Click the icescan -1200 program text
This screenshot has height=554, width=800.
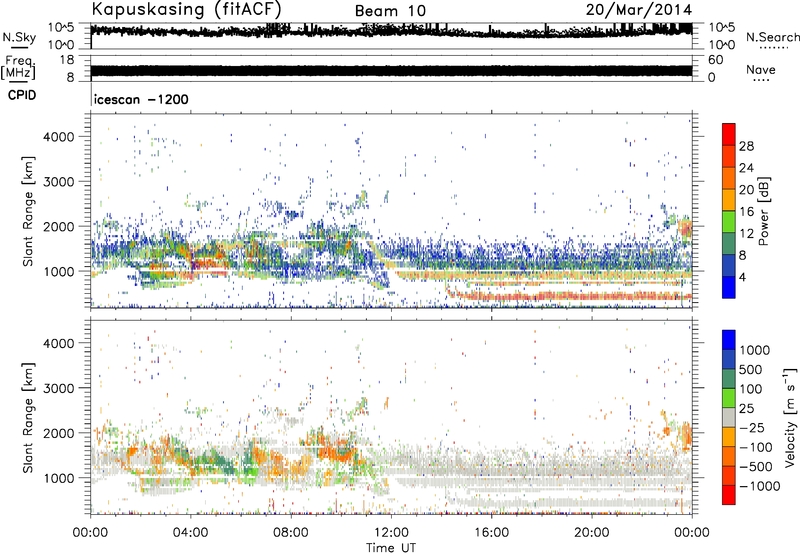click(x=141, y=99)
